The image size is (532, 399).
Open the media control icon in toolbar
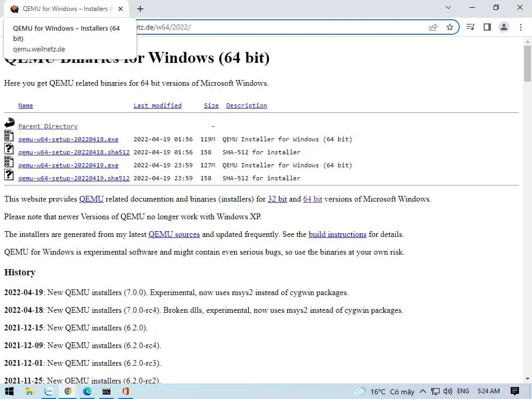coord(471,27)
